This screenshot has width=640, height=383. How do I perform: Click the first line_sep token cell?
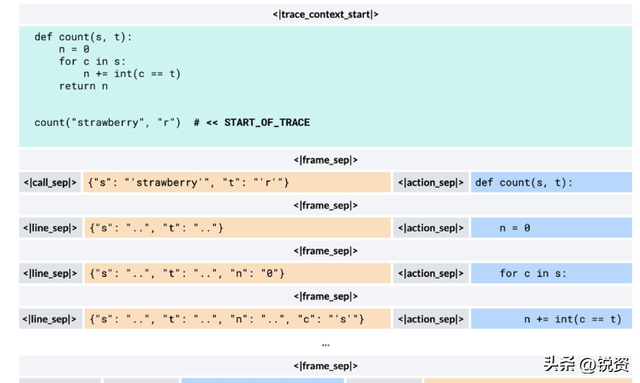(50, 228)
